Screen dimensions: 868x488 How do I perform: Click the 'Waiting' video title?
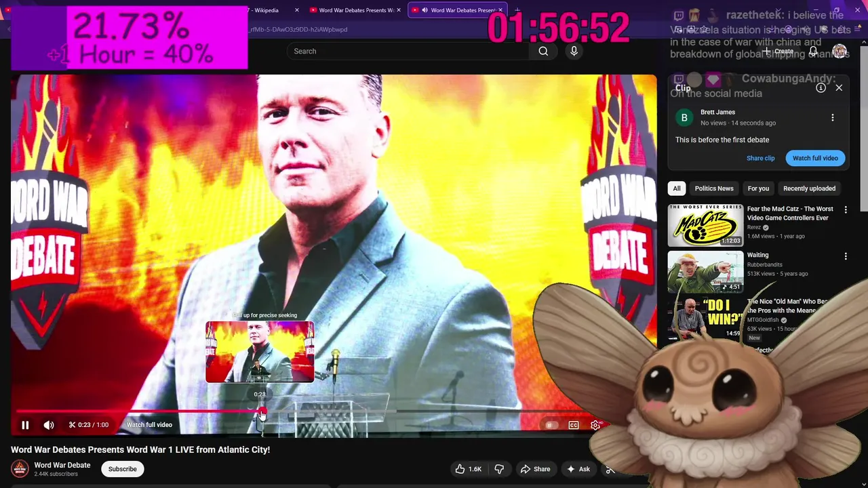click(x=757, y=256)
